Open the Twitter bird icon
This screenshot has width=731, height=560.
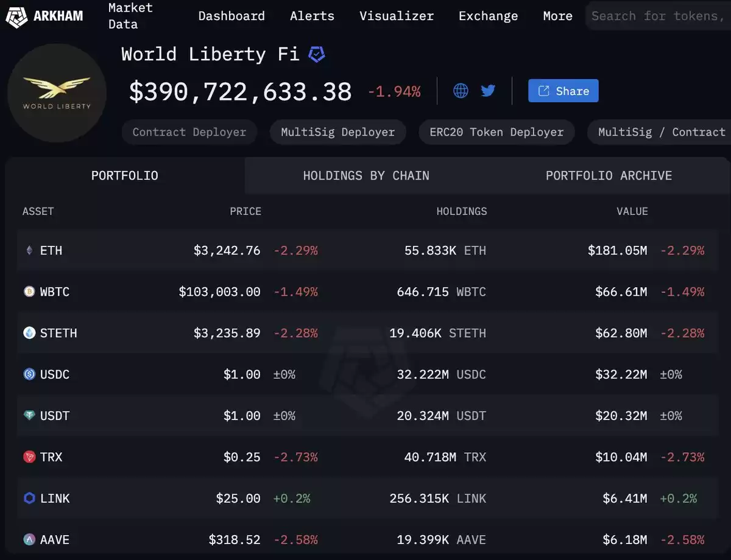pos(488,91)
